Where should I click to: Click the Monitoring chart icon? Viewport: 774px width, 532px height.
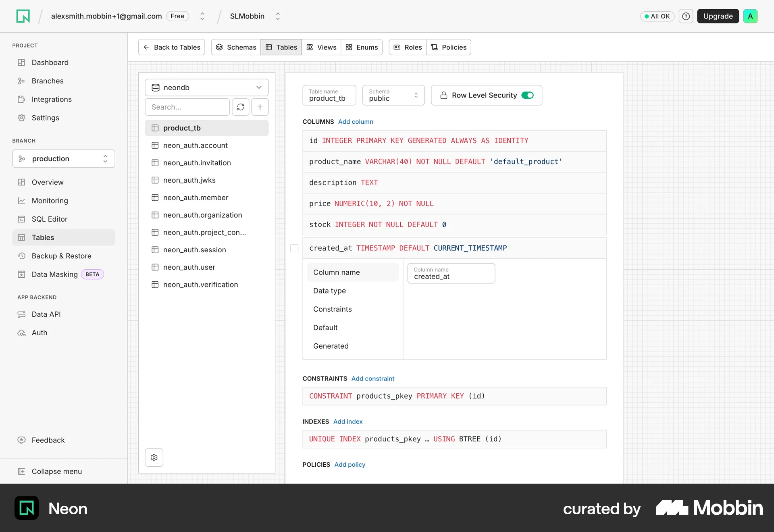pyautogui.click(x=21, y=201)
